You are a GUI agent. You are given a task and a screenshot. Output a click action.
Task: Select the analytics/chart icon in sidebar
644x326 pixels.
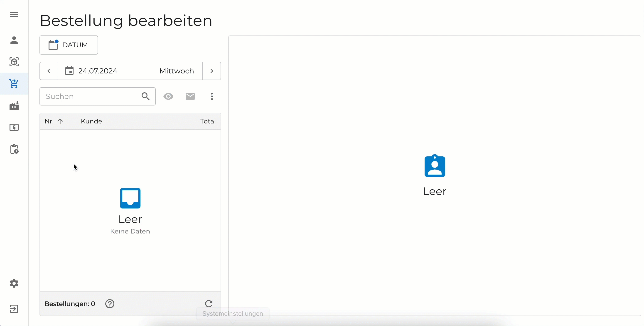point(14,105)
